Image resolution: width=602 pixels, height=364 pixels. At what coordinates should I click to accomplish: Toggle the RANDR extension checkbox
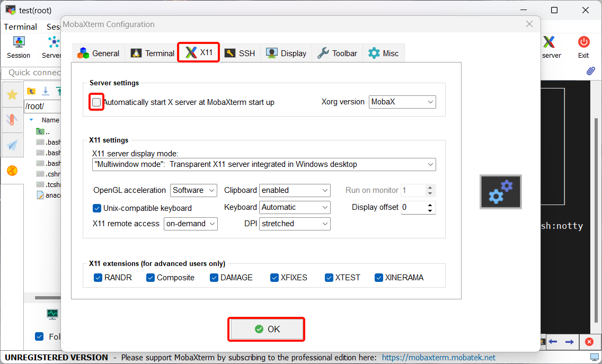click(x=98, y=278)
